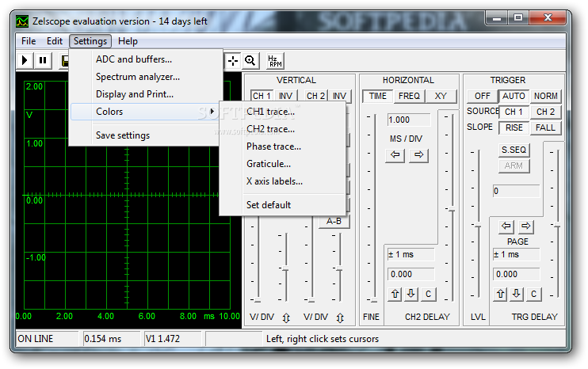Image resolution: width=588 pixels, height=369 pixels.
Task: Pick CH2 trace color option
Action: click(x=283, y=129)
